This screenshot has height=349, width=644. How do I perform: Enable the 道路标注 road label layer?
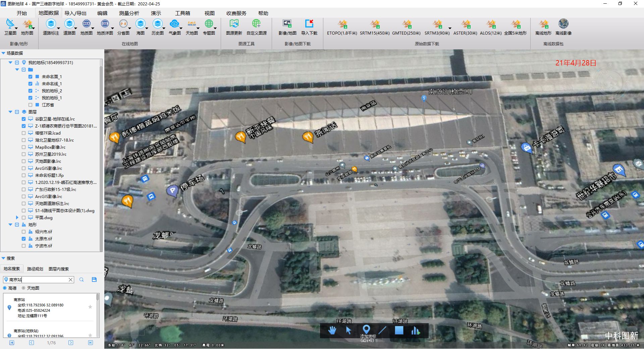51,27
